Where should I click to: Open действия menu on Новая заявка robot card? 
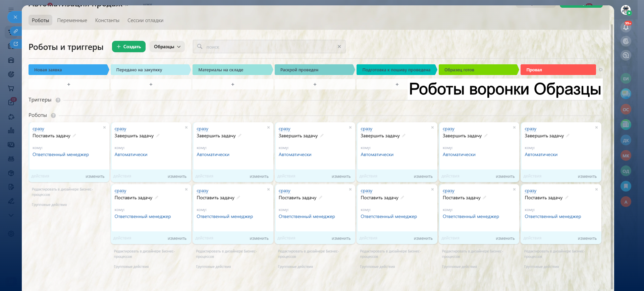[x=40, y=176]
